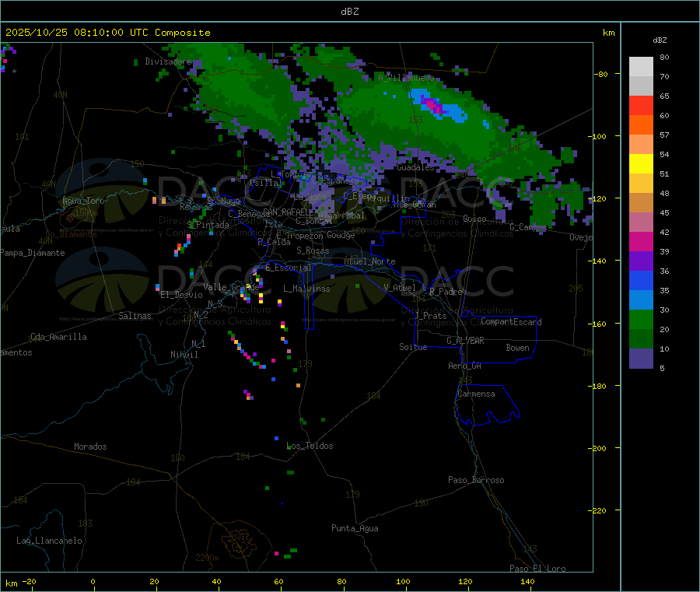Screen dimensions: 700x592
Task: Click the -80 km vertical axis tick
Action: (601, 74)
